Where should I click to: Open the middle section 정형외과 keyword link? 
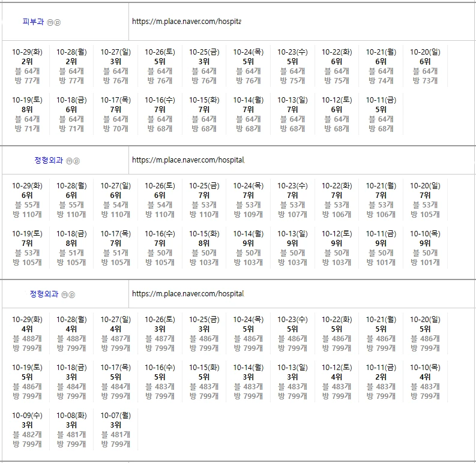tap(49, 160)
